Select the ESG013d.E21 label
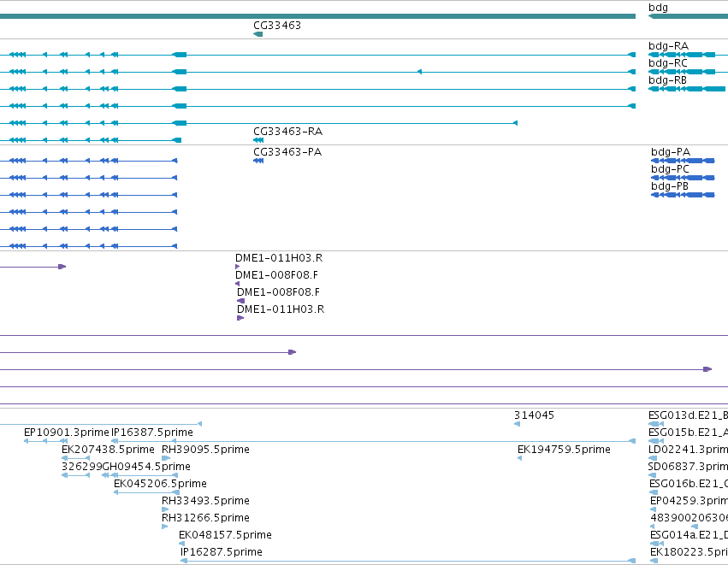 pyautogui.click(x=688, y=415)
